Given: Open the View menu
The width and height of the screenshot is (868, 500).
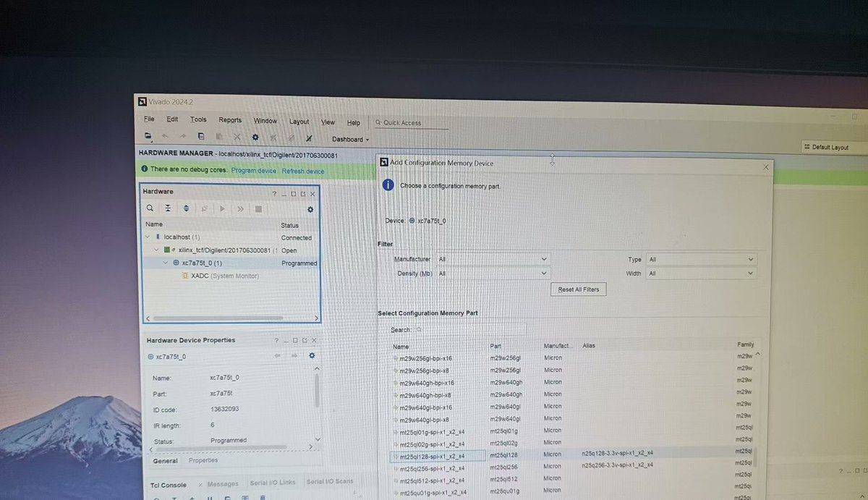Looking at the screenshot, I should [x=328, y=122].
